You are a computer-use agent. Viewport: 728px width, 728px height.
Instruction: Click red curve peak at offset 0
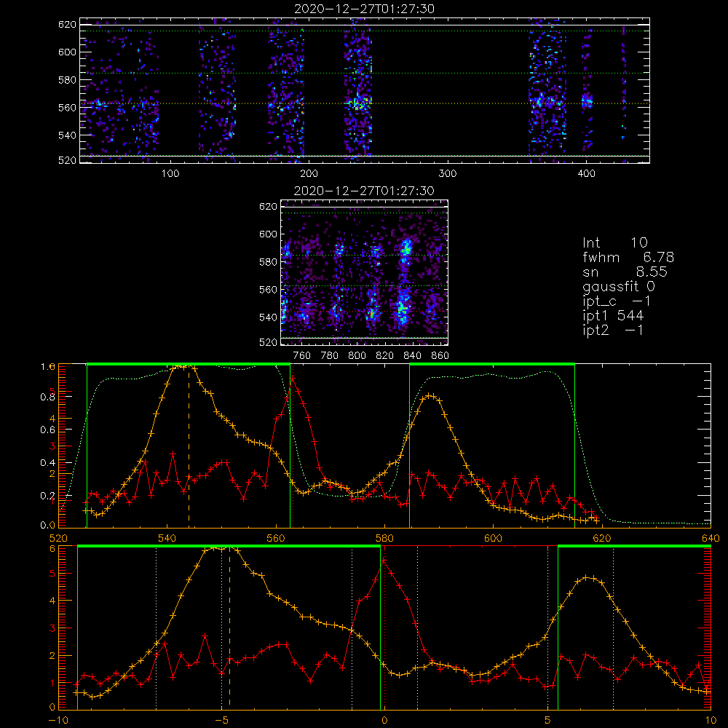coord(384,561)
